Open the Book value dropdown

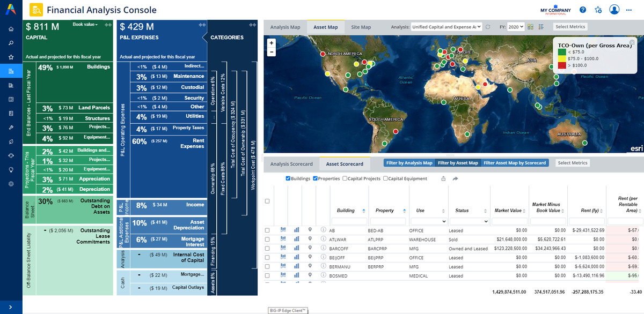pyautogui.click(x=86, y=25)
